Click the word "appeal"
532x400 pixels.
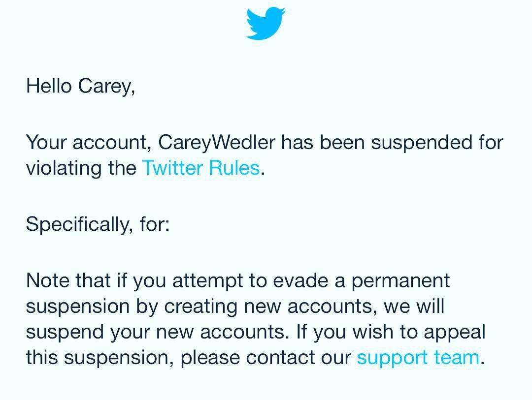point(455,332)
